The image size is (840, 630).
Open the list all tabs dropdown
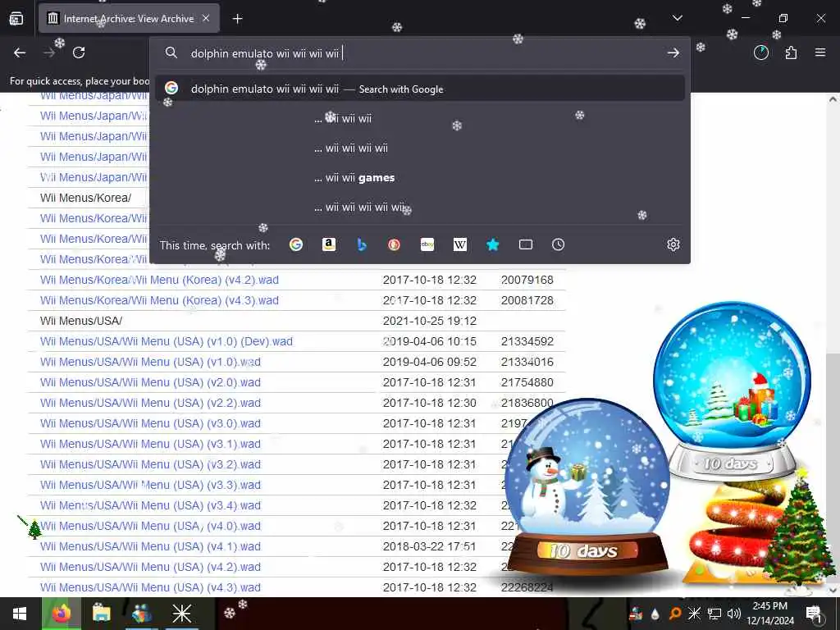click(677, 18)
